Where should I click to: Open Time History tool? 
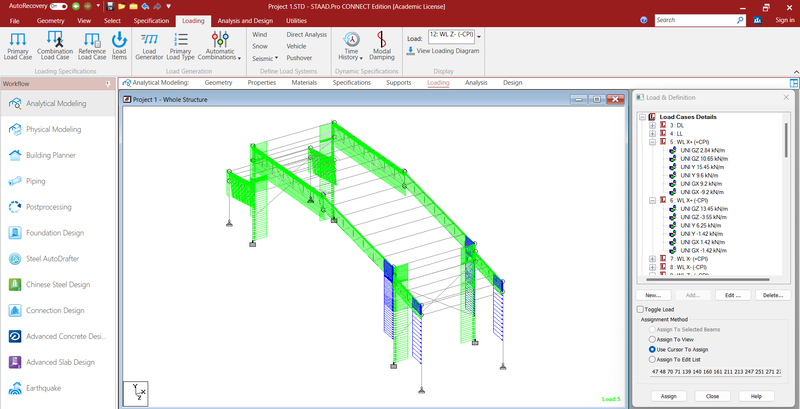351,46
